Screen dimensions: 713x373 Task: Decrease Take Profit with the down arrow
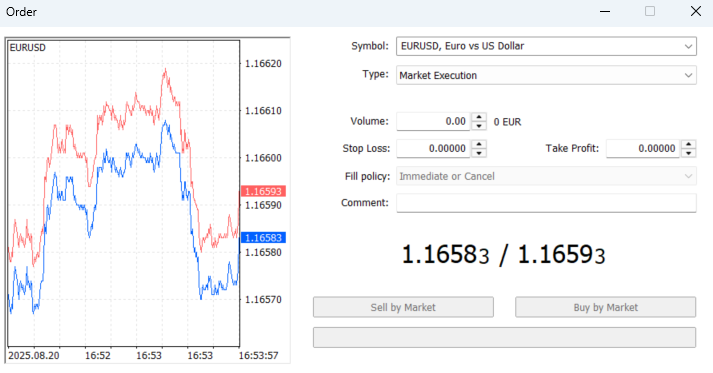click(688, 153)
